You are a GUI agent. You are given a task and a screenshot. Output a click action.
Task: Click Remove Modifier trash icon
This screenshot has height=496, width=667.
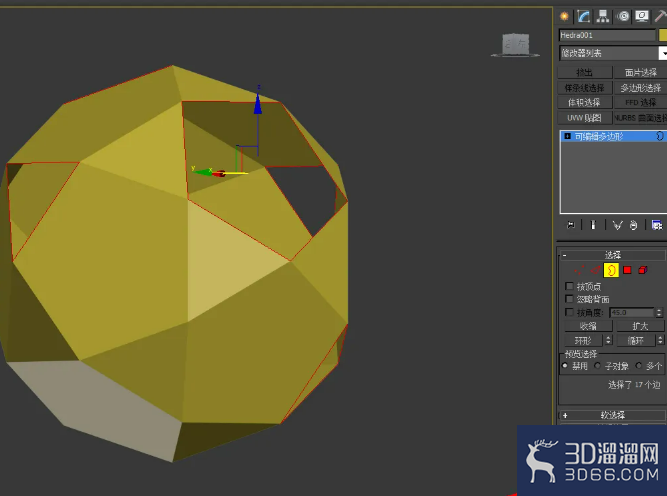click(633, 225)
